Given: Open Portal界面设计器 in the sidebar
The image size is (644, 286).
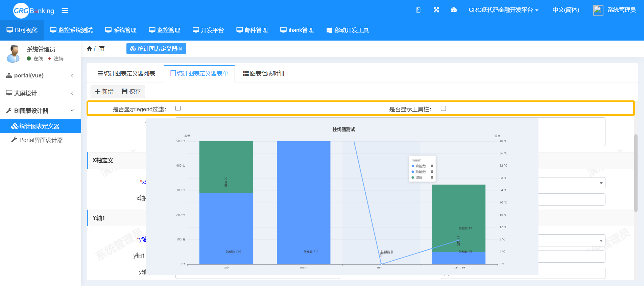Looking at the screenshot, I should 41,140.
